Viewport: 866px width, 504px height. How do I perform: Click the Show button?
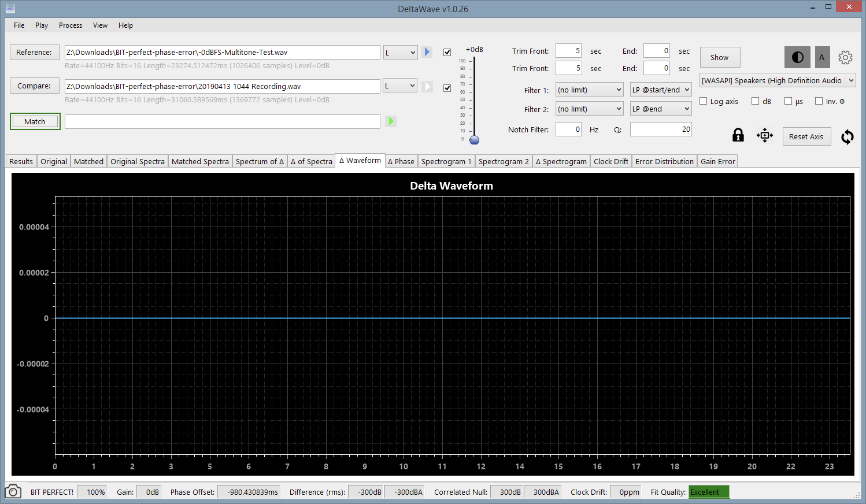coord(720,57)
